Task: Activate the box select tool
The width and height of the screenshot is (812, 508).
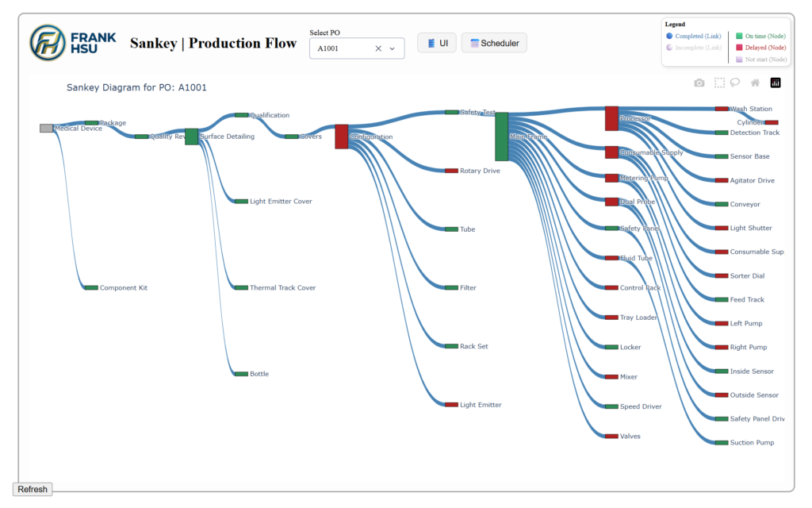Action: point(719,83)
